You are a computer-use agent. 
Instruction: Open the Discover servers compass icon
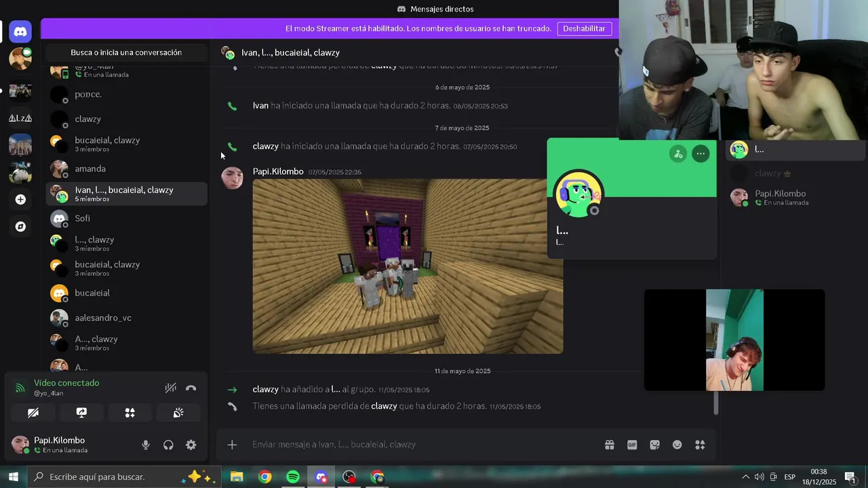coord(20,227)
